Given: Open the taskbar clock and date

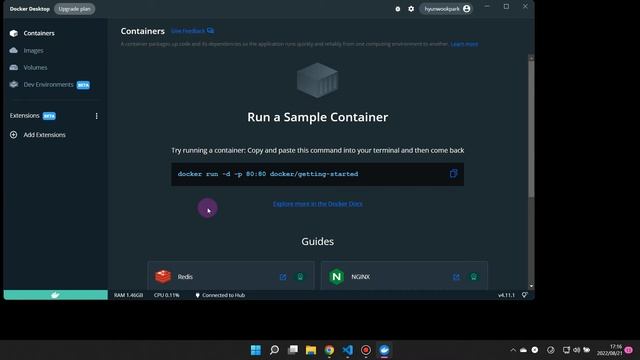Looking at the screenshot, I should [x=609, y=350].
